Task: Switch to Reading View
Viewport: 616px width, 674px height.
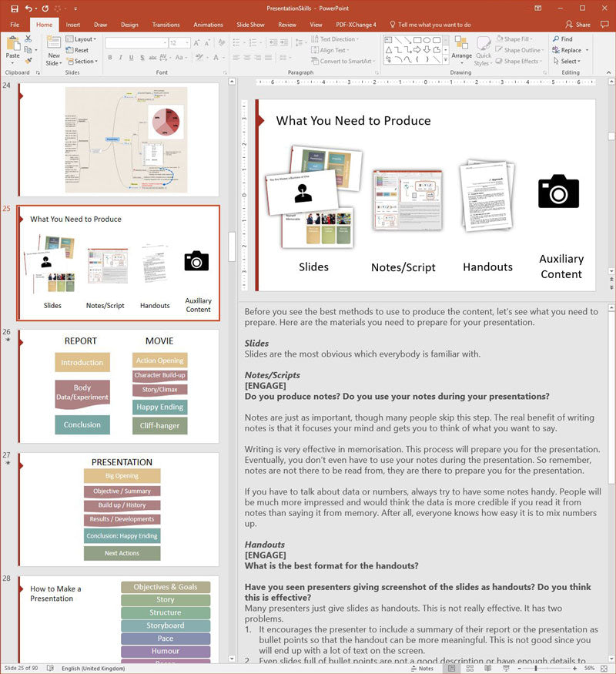Action: [x=488, y=669]
